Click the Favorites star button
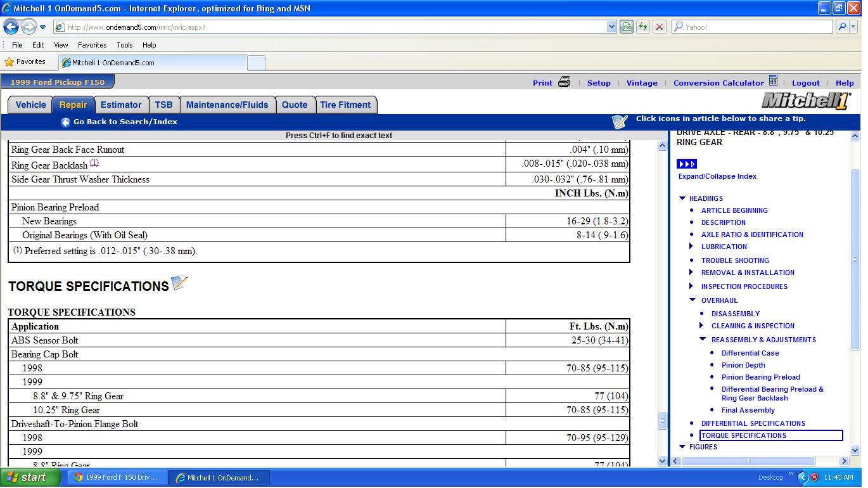This screenshot has height=488, width=868. coord(25,62)
